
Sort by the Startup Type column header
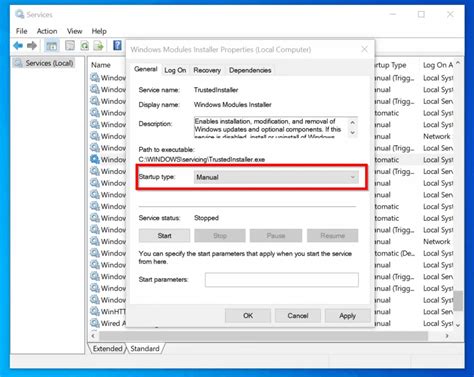[390, 65]
